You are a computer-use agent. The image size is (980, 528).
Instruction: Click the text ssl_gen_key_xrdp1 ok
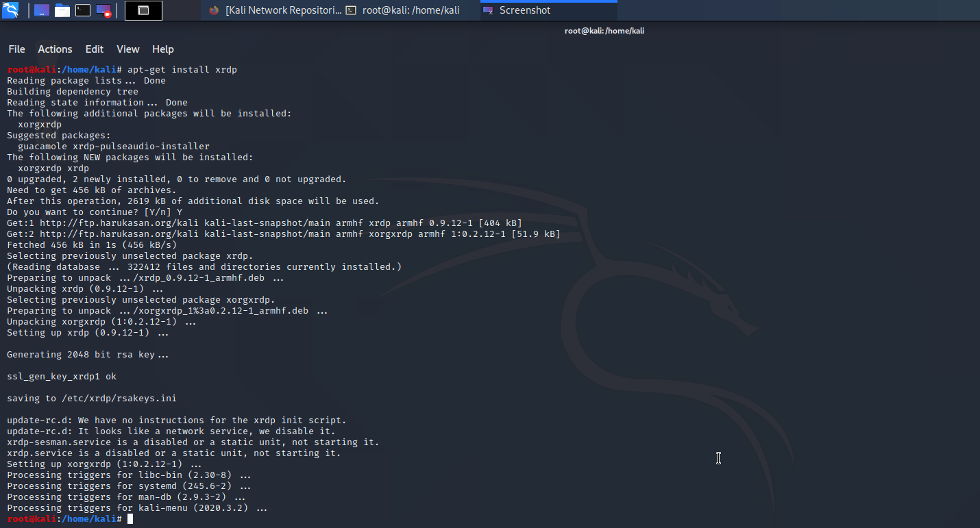62,377
